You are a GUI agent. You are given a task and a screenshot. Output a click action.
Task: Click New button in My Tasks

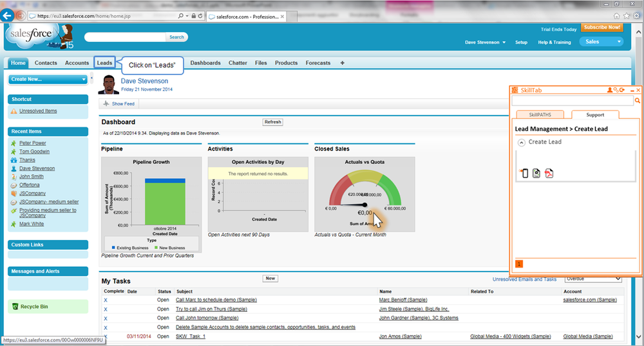[270, 278]
